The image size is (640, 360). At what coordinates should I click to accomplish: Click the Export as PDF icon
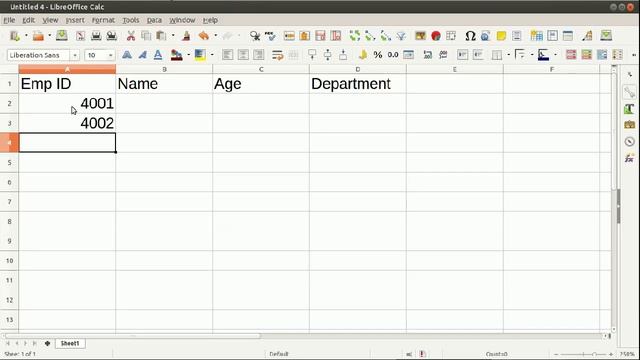point(80,36)
